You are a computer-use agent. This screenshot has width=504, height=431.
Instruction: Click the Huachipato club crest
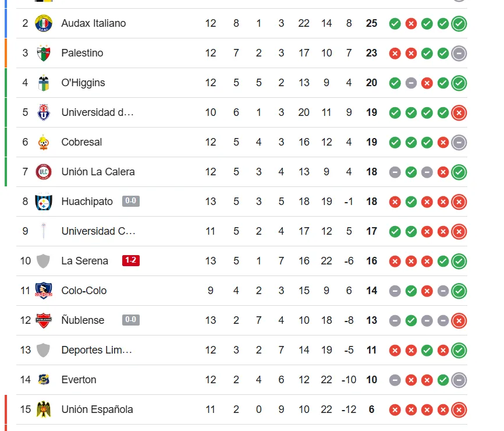pyautogui.click(x=44, y=202)
